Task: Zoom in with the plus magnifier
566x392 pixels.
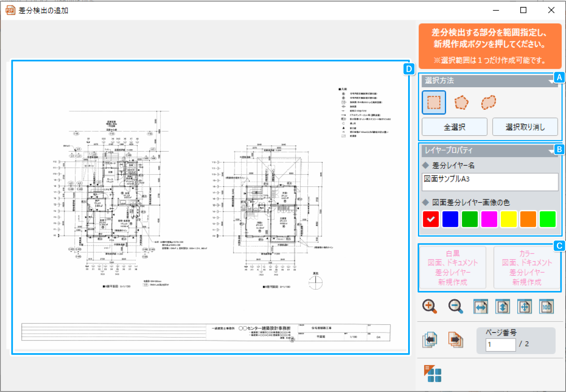Action: pyautogui.click(x=430, y=306)
